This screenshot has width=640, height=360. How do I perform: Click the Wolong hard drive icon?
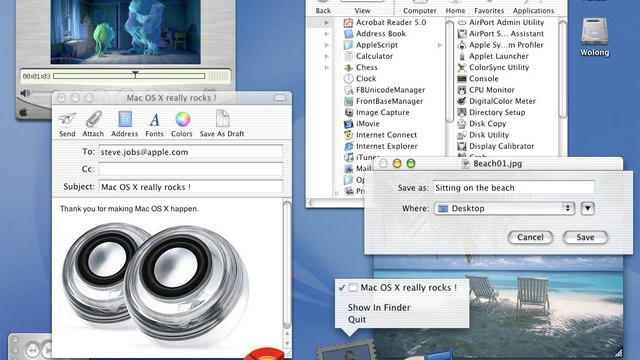pos(594,31)
